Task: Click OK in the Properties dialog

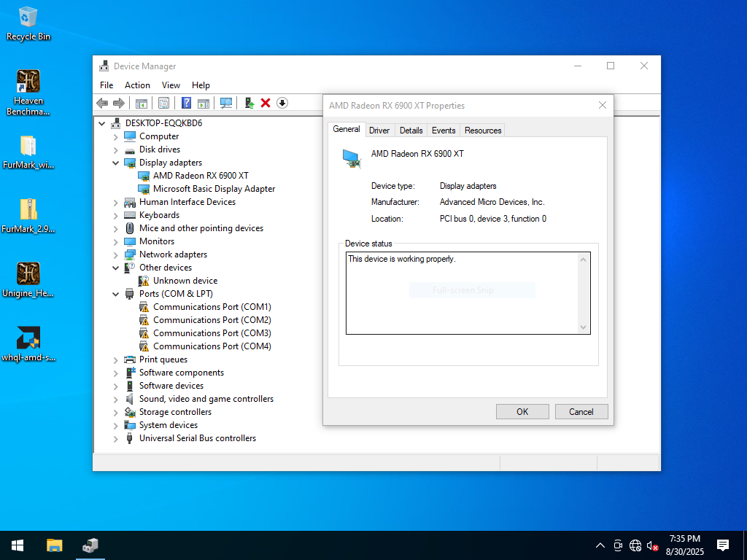Action: pyautogui.click(x=522, y=411)
